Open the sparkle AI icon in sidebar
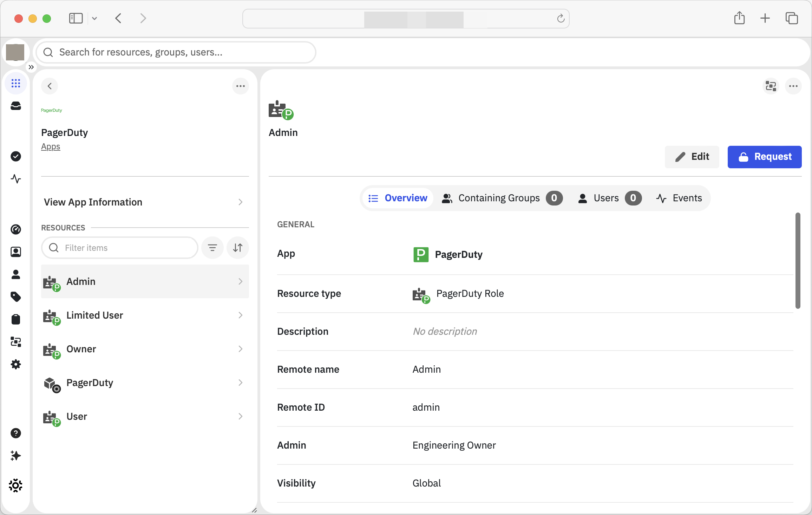 [x=16, y=456]
